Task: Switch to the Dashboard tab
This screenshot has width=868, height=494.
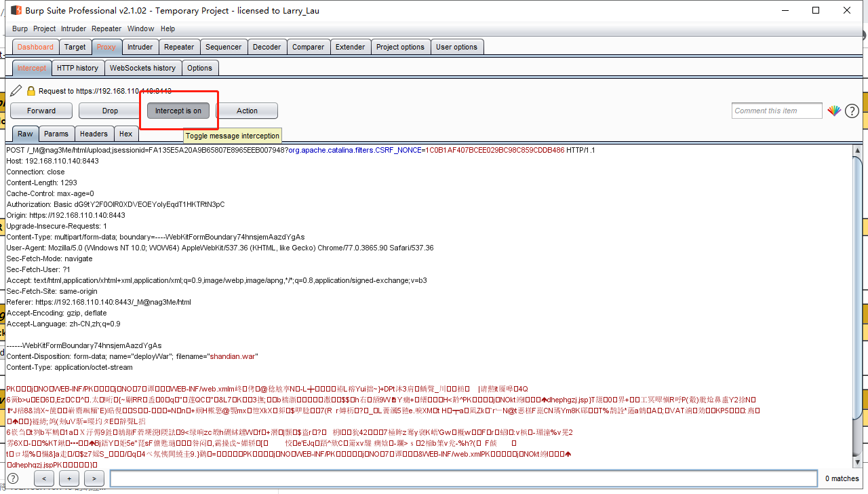Action: pos(35,47)
